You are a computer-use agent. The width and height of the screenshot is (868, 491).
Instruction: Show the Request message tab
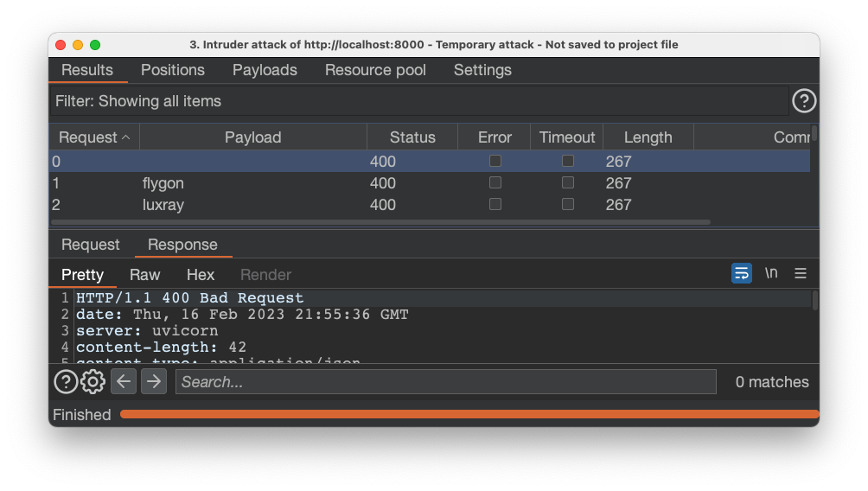tap(91, 245)
